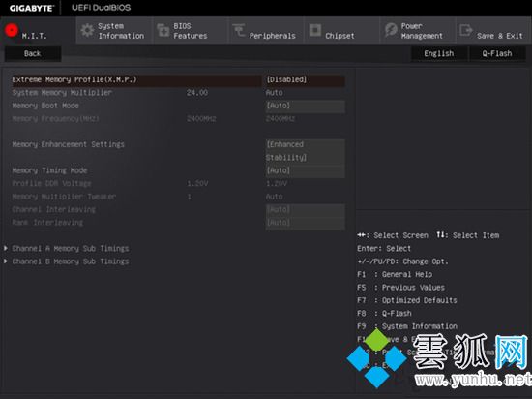
Task: Switch to System Information tab
Action: point(114,31)
